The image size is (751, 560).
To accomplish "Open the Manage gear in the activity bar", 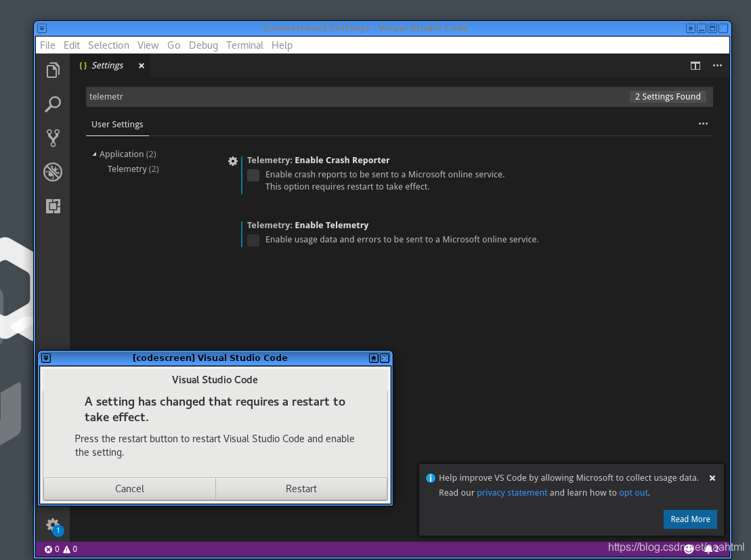I will 53,525.
